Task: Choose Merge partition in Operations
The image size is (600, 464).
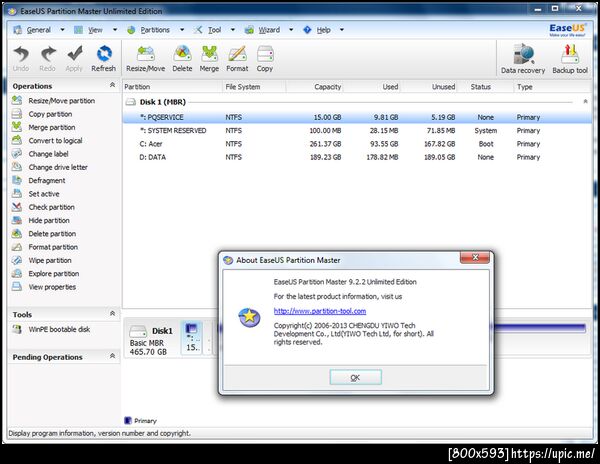Action: pyautogui.click(x=43, y=127)
